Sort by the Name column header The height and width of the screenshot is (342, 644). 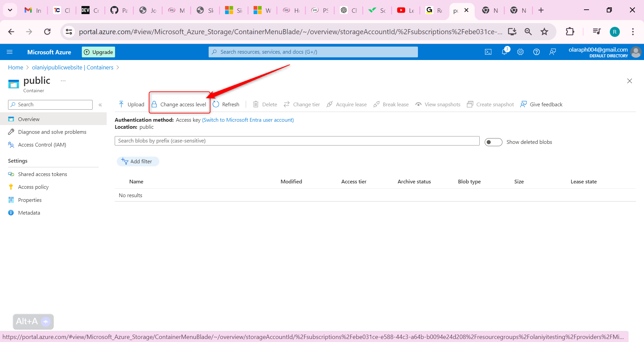coord(136,181)
